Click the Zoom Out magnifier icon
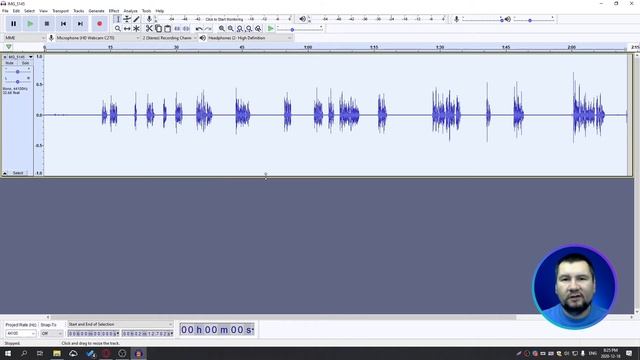 click(x=231, y=29)
